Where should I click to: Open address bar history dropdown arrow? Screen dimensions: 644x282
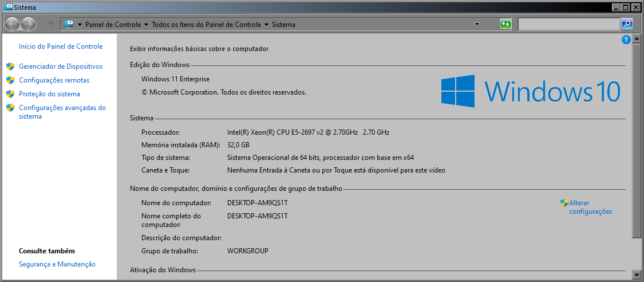(477, 24)
